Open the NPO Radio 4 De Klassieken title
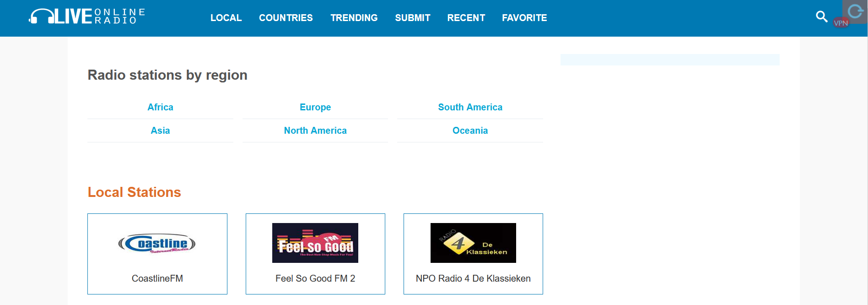 coord(473,278)
